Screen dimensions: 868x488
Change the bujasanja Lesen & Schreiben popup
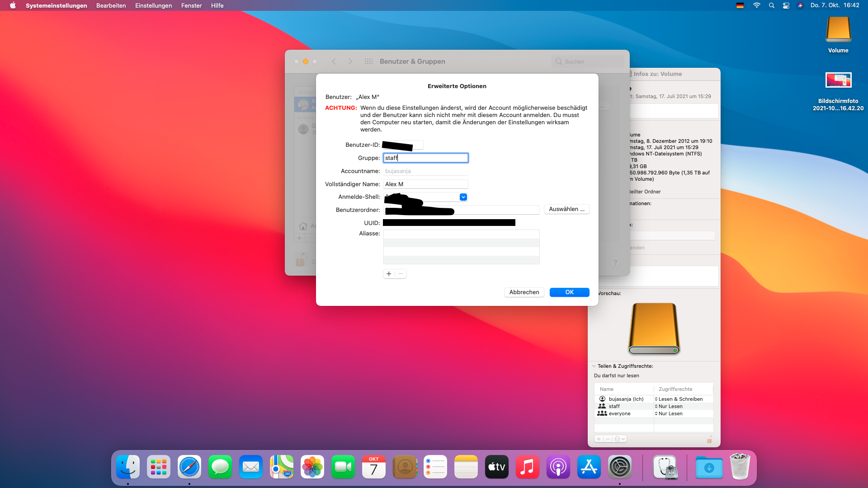(x=680, y=399)
